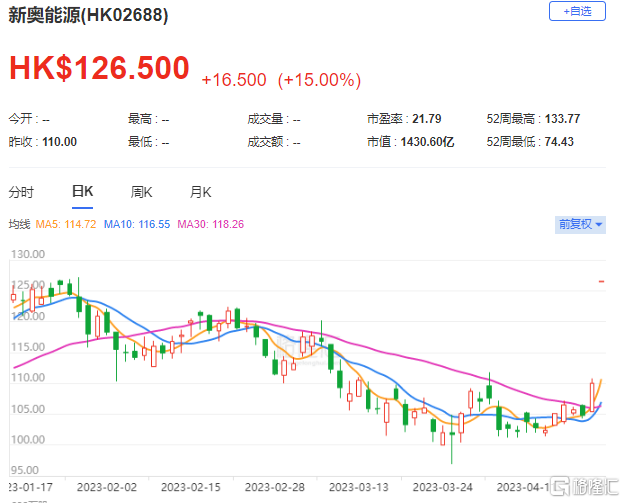Click the 130.00 y-axis label
This screenshot has width=625, height=503.
(x=28, y=254)
